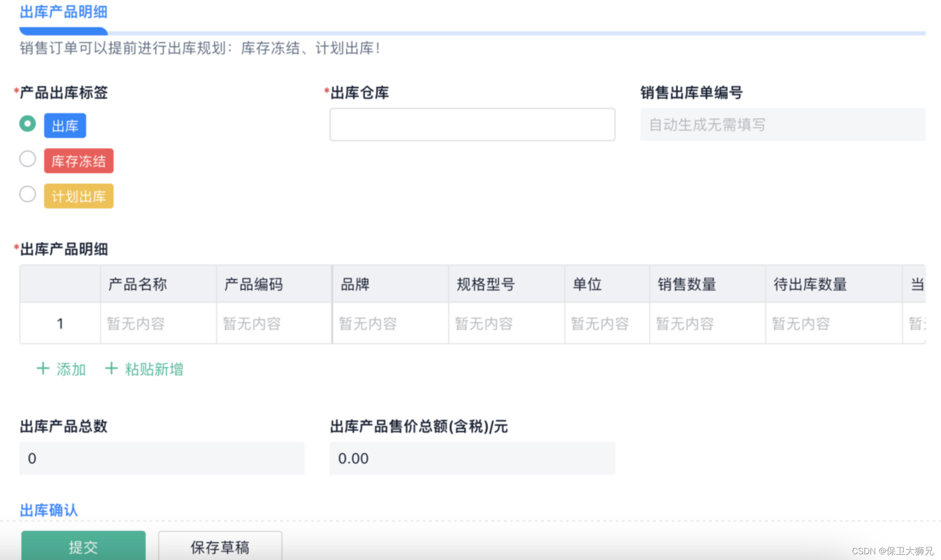Viewport: 941px width, 560px height.
Task: Select the 库存冻结 radio option
Action: pyautogui.click(x=28, y=159)
